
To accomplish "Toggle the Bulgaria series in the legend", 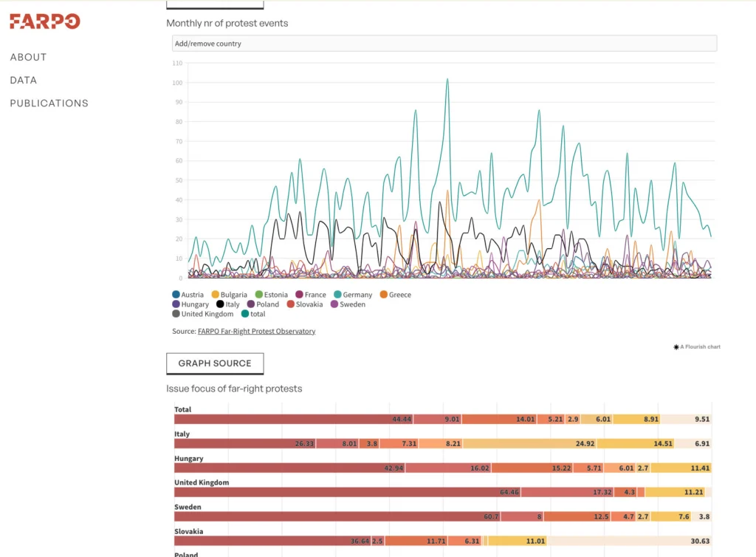I will tap(215, 295).
